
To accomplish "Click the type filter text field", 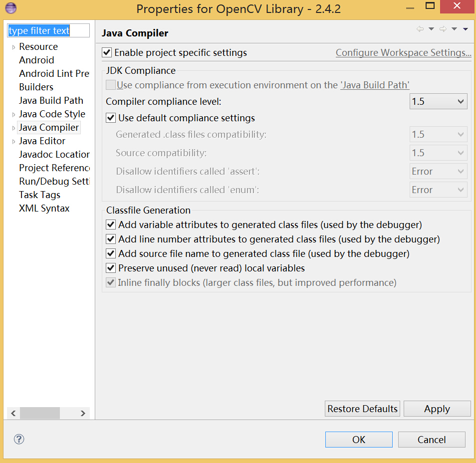I will 48,30.
